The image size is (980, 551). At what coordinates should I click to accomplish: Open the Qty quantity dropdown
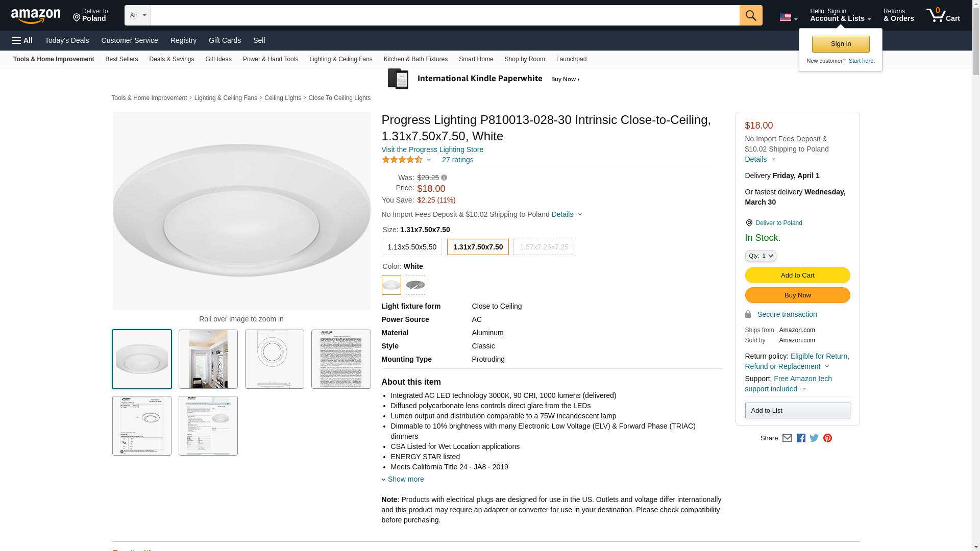click(760, 256)
